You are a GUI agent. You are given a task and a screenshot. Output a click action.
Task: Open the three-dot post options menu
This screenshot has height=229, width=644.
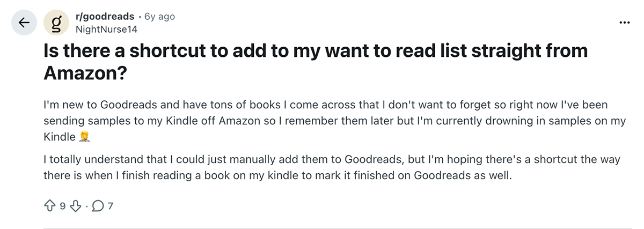[624, 23]
